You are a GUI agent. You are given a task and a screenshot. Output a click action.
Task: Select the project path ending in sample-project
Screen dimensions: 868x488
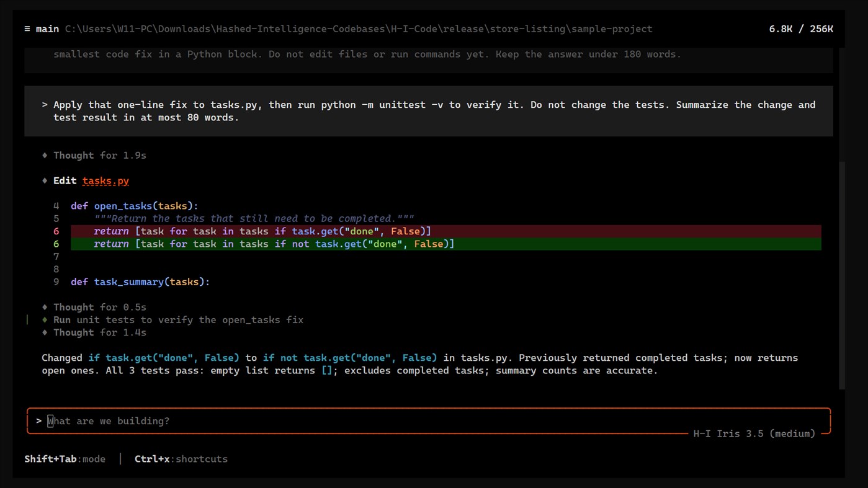pos(359,29)
